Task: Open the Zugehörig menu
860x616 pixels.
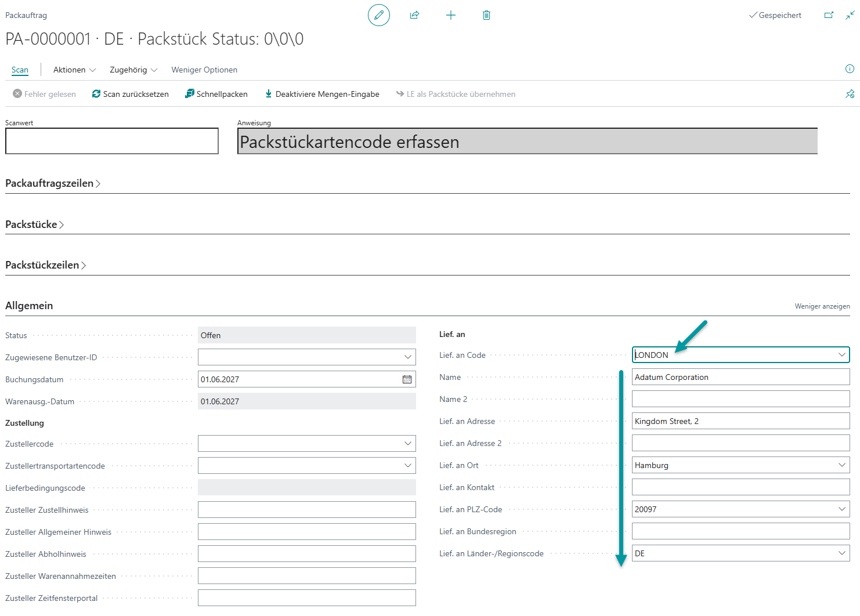Action: (133, 70)
